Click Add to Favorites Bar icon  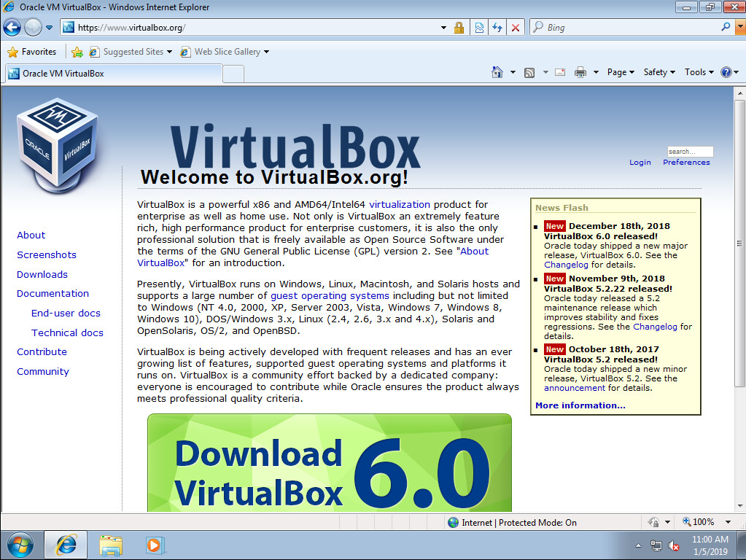pyautogui.click(x=77, y=52)
